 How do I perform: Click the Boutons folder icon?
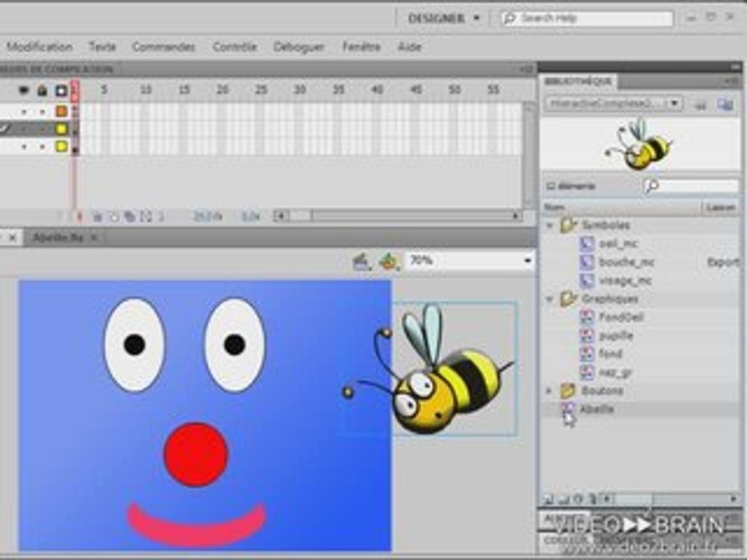coord(568,390)
